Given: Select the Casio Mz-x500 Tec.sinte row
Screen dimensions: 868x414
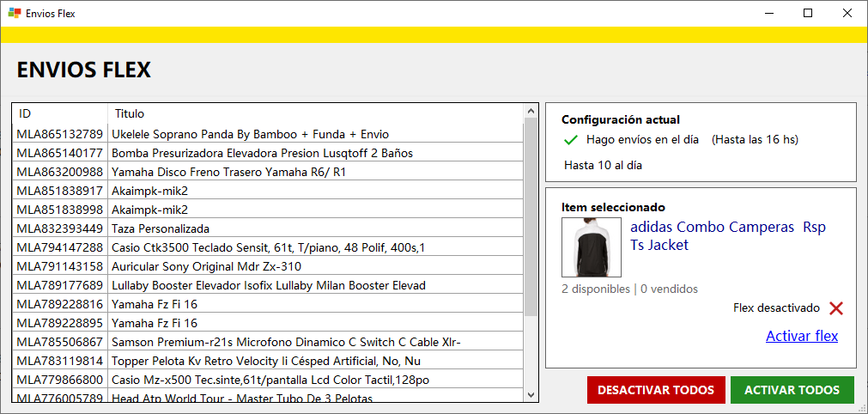Looking at the screenshot, I should click(268, 380).
